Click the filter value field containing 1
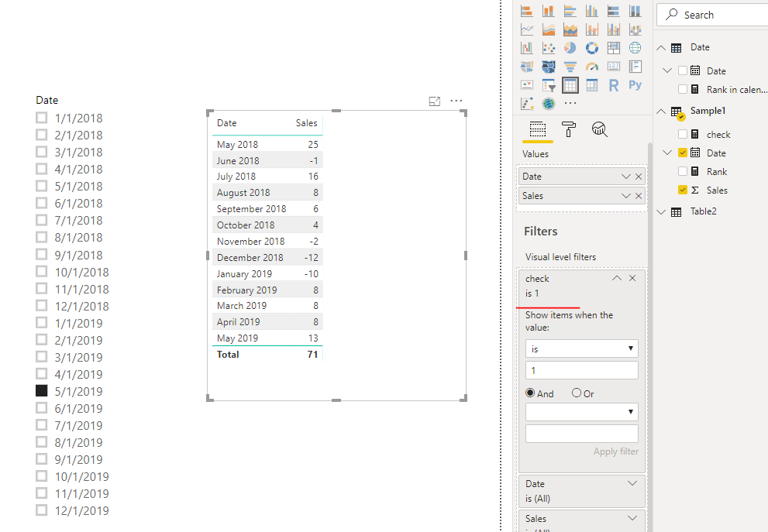This screenshot has height=532, width=768. point(582,370)
